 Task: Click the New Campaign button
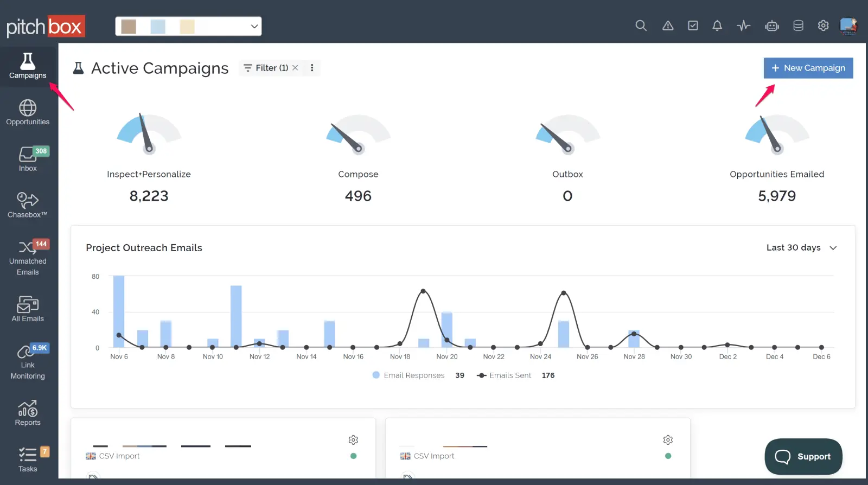click(x=808, y=68)
